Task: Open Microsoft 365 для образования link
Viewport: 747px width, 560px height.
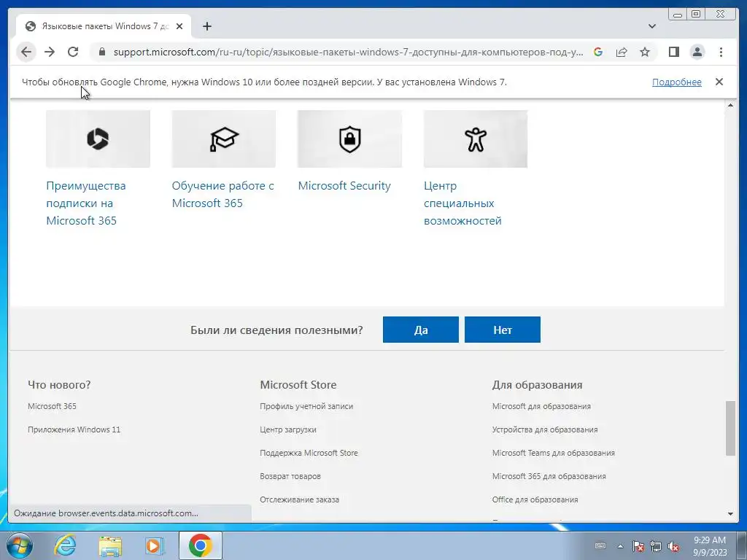Action: tap(549, 476)
